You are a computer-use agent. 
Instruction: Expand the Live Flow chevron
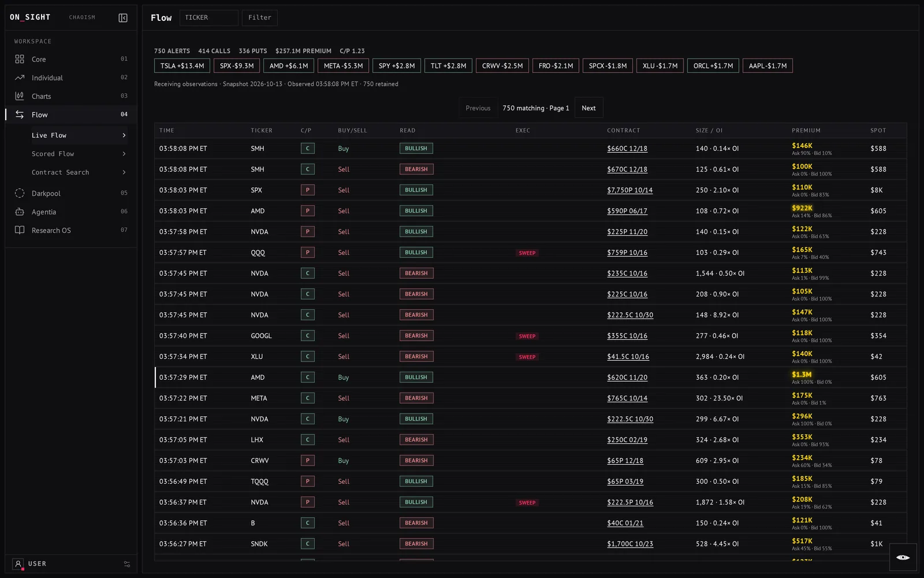(124, 135)
